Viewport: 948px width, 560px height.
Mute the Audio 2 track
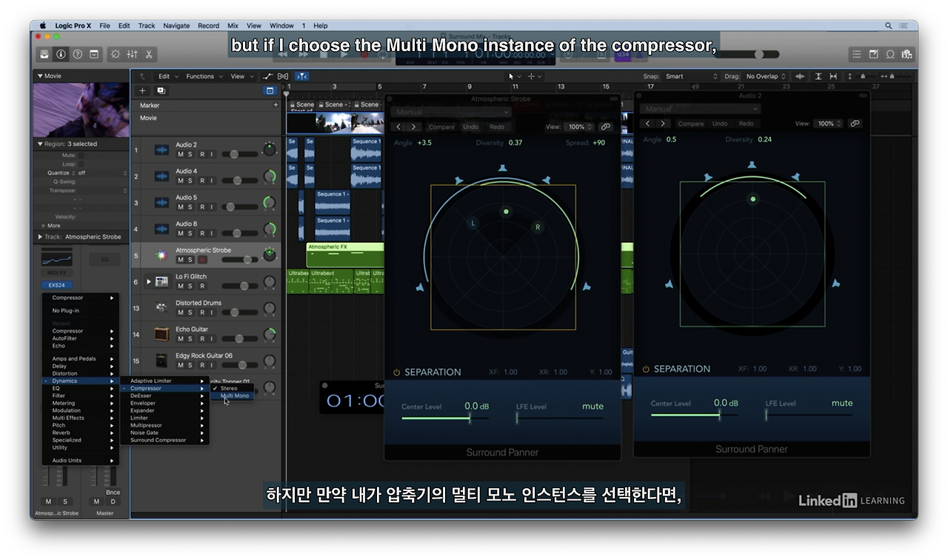click(181, 154)
